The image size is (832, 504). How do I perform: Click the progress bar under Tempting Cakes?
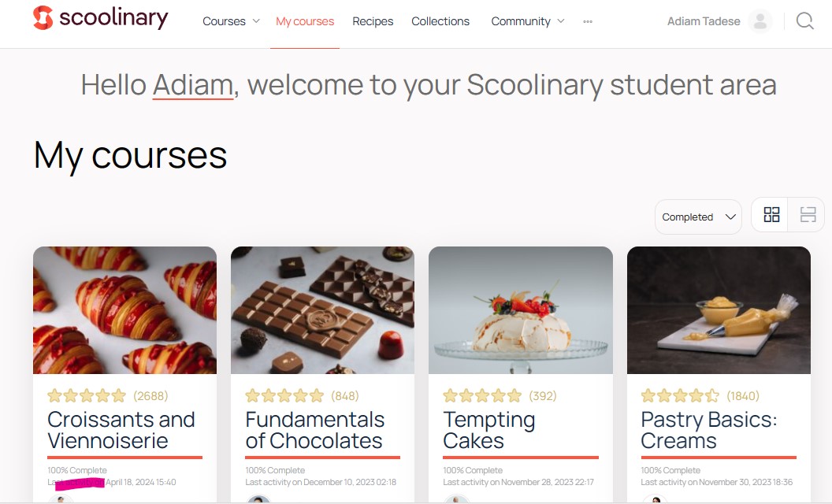(520, 455)
